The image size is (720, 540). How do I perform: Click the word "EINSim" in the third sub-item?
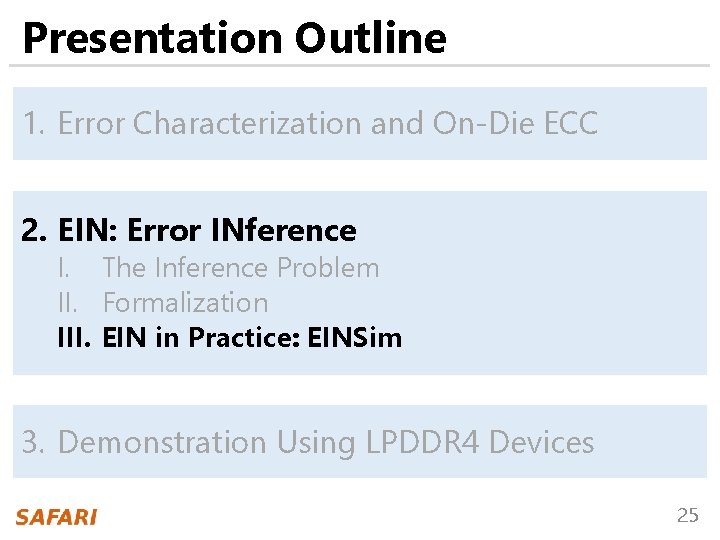(354, 337)
